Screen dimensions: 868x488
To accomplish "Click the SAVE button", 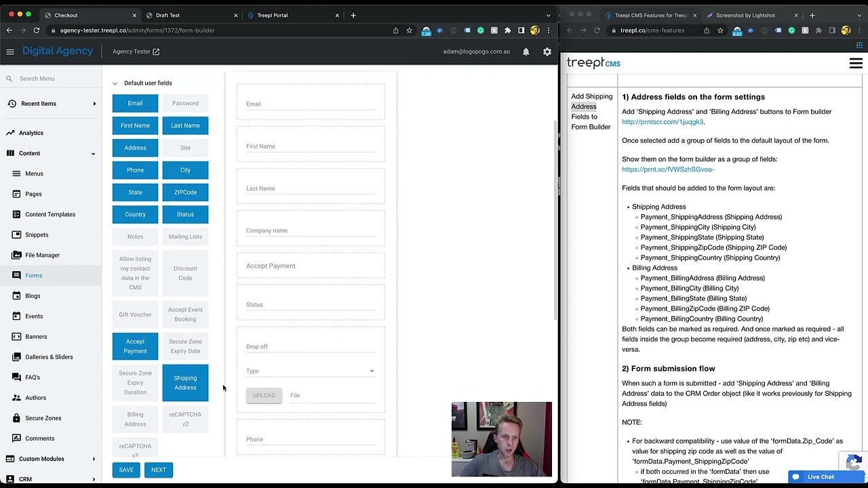I will (x=126, y=470).
